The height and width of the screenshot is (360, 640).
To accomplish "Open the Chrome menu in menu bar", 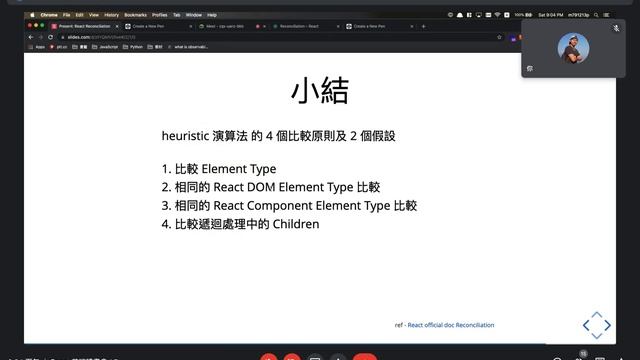I will (49, 15).
